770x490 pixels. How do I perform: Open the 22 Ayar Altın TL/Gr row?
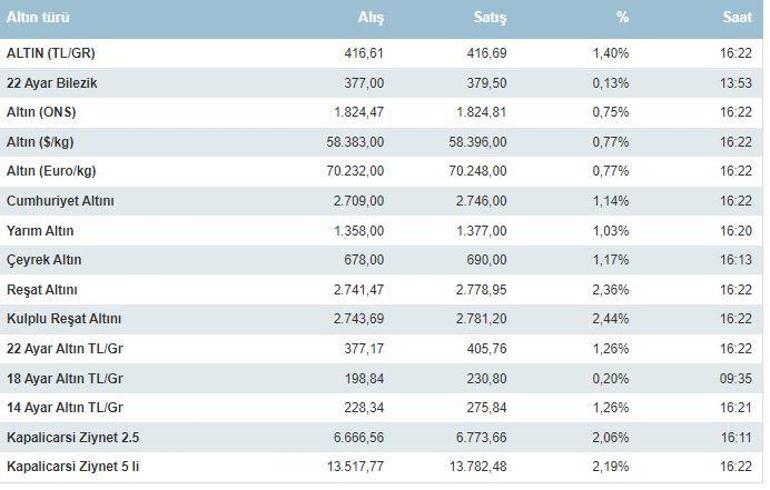point(63,349)
